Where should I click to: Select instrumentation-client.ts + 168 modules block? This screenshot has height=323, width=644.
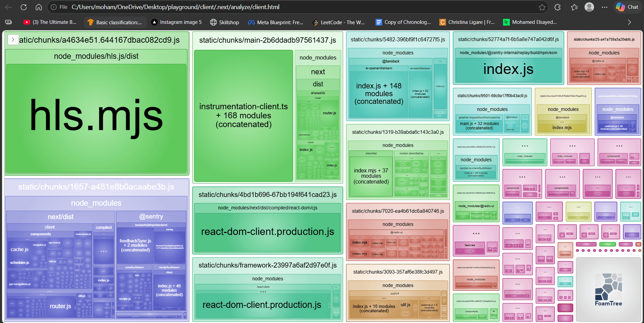[244, 116]
